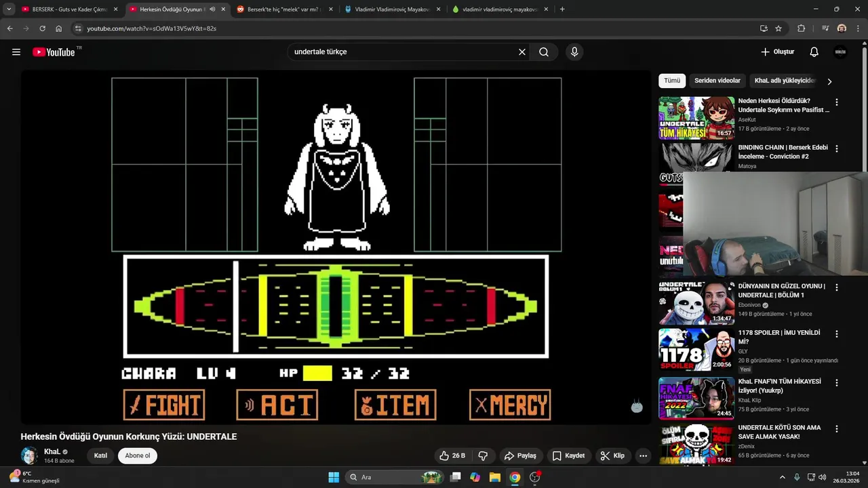The height and width of the screenshot is (488, 868).
Task: Go back with the browser back arrow
Action: click(x=9, y=28)
